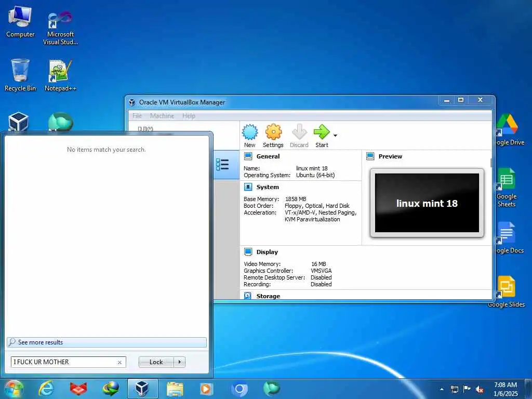The image size is (532, 399).
Task: Click the Ubuntu (64-bit) operating system value
Action: [315, 175]
